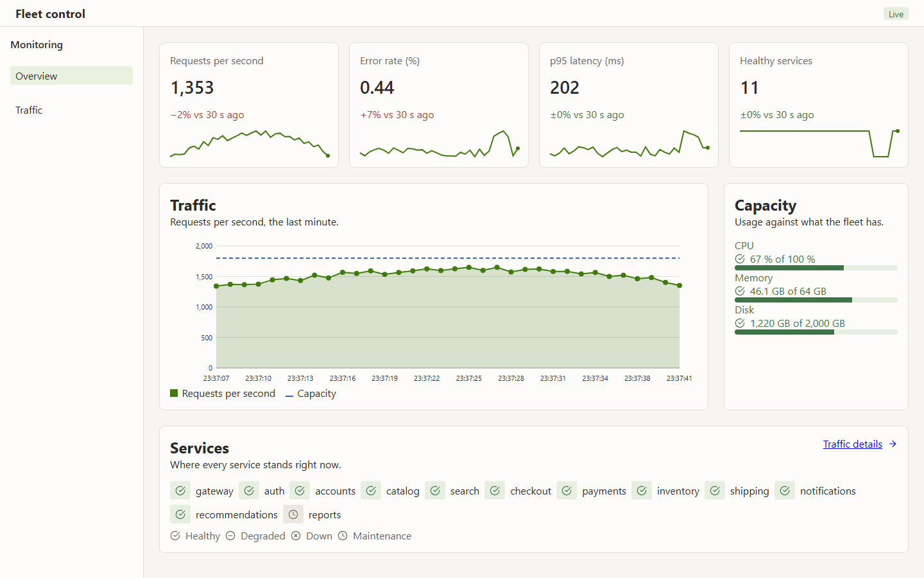Open the Overview sidebar item
924x578 pixels.
[x=71, y=76]
